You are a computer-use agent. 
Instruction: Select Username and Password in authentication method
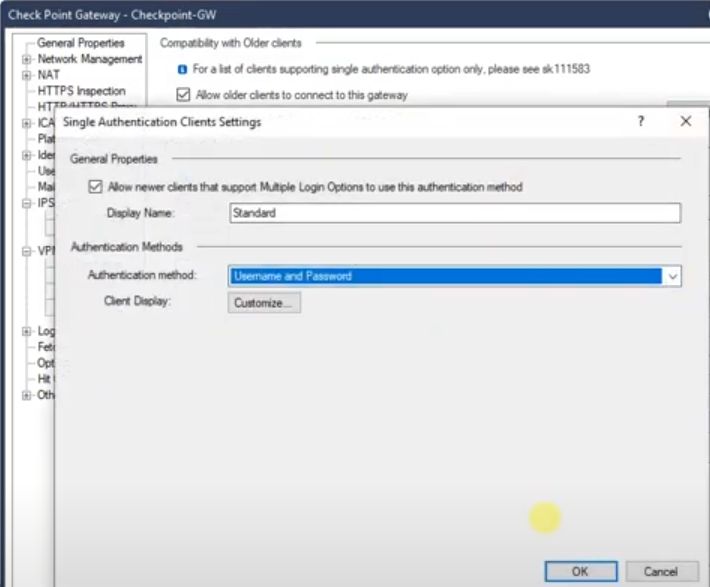coord(446,276)
